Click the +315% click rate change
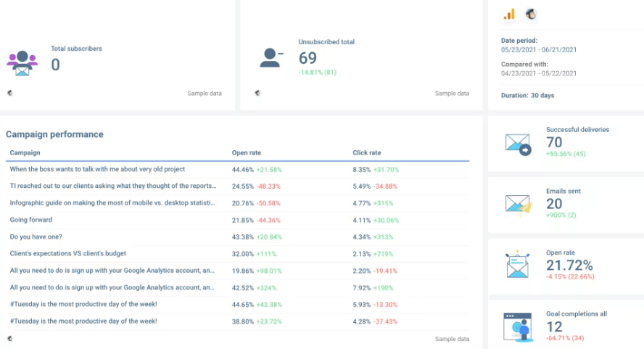644x349 pixels. pyautogui.click(x=383, y=203)
